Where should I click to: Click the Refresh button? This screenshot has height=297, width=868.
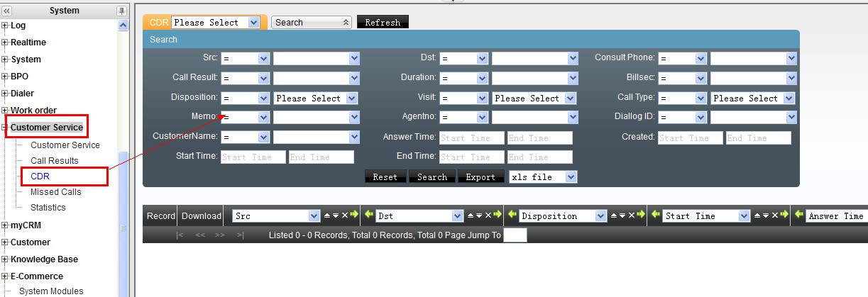pos(383,23)
